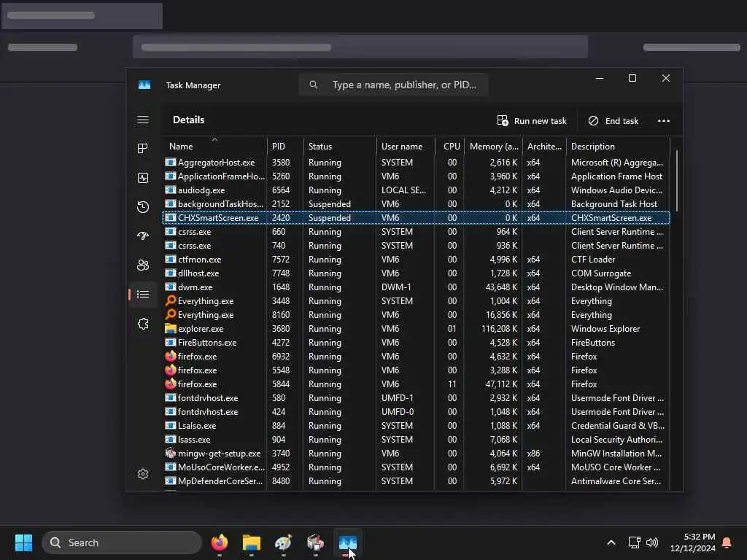Viewport: 747px width, 560px height.
Task: Click the explorer.exe folder icon
Action: pos(171,328)
